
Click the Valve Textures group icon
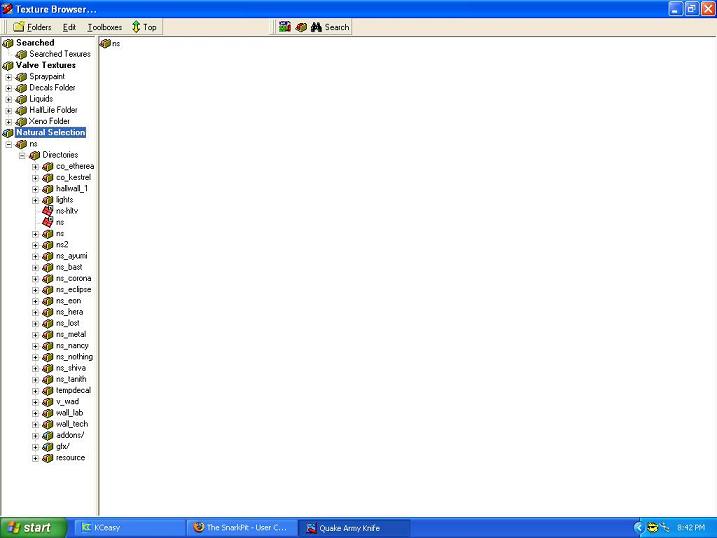point(8,65)
